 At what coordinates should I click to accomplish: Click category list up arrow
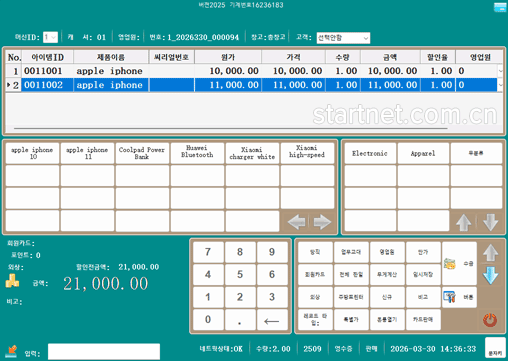pyautogui.click(x=464, y=222)
